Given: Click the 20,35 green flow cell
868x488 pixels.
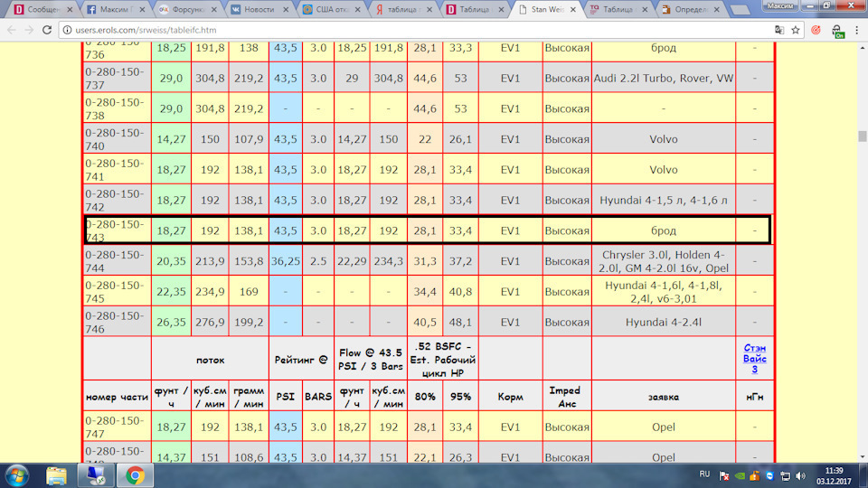Looking at the screenshot, I should (171, 261).
